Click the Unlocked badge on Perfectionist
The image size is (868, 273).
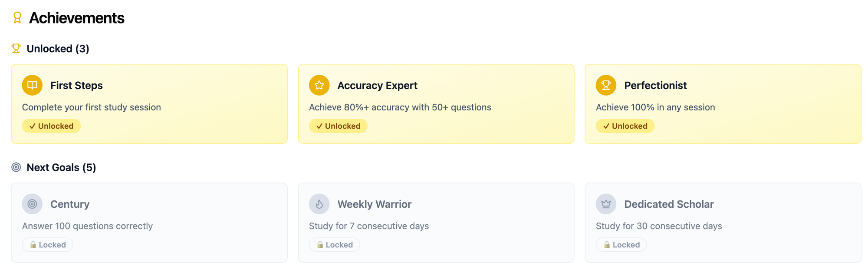point(625,126)
